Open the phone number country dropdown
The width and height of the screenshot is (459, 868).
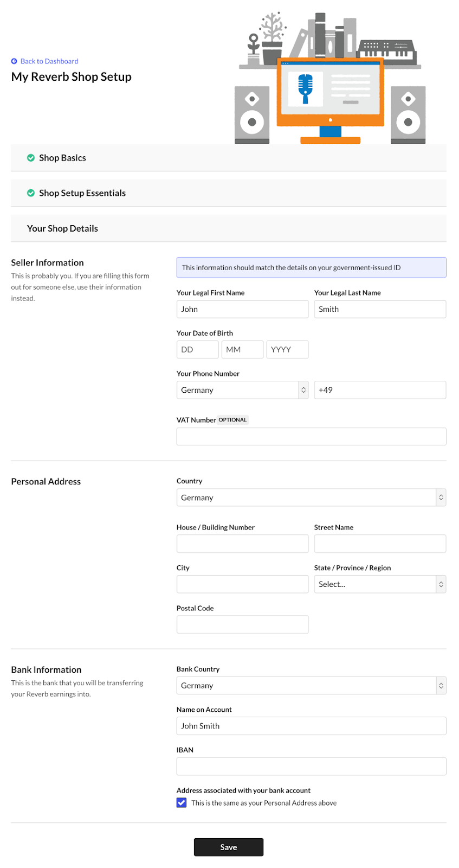(x=242, y=390)
